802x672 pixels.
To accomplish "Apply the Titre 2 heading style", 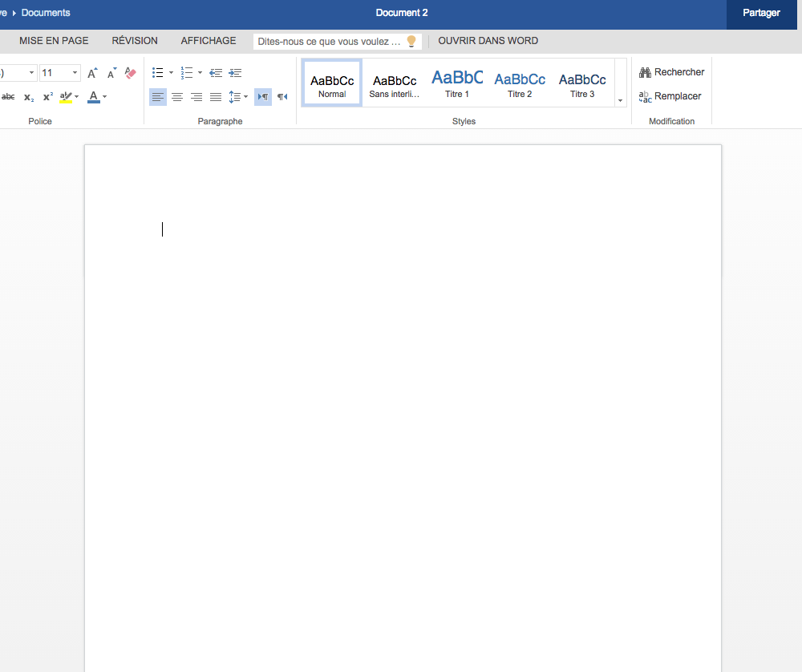I will (520, 83).
